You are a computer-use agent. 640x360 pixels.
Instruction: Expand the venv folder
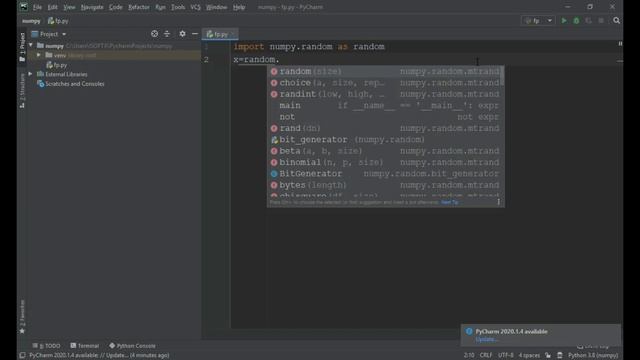point(39,55)
